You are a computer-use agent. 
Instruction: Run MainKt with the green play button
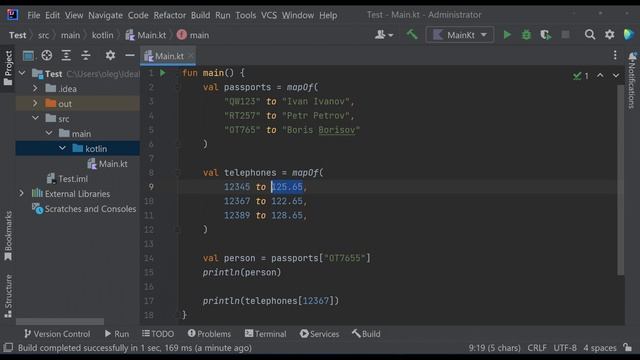coord(507,35)
